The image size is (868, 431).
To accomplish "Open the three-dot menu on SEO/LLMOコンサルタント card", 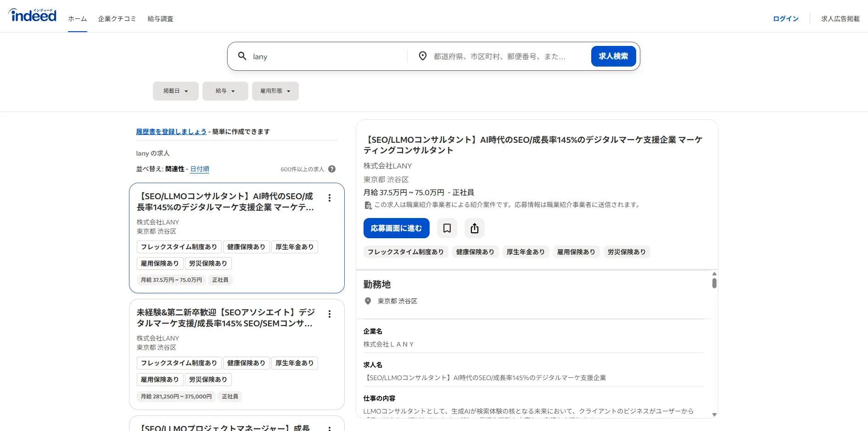I will coord(330,198).
